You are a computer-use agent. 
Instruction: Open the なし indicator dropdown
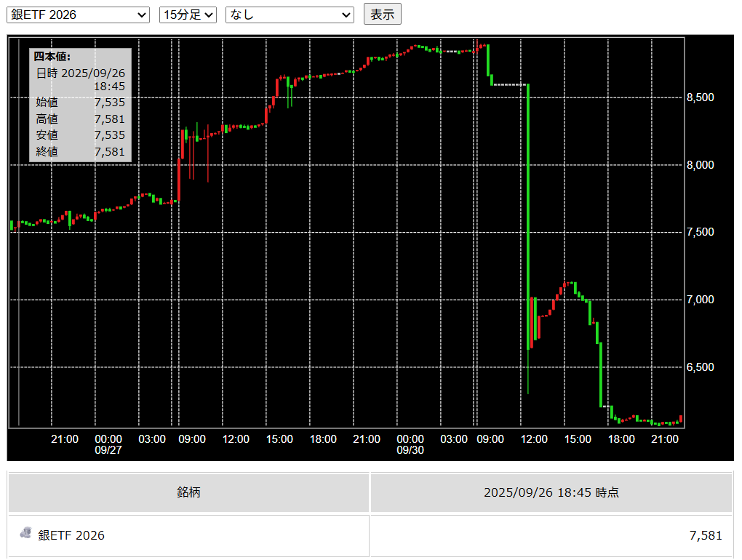coord(290,15)
